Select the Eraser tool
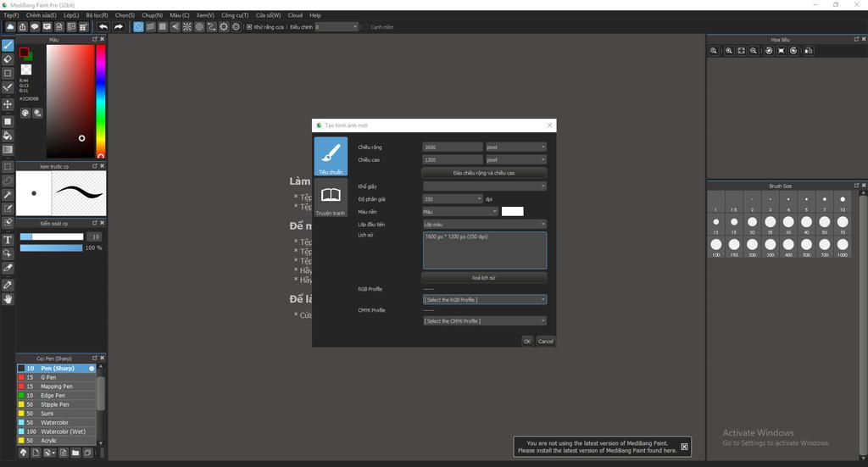Image resolution: width=868 pixels, height=467 pixels. 8,59
